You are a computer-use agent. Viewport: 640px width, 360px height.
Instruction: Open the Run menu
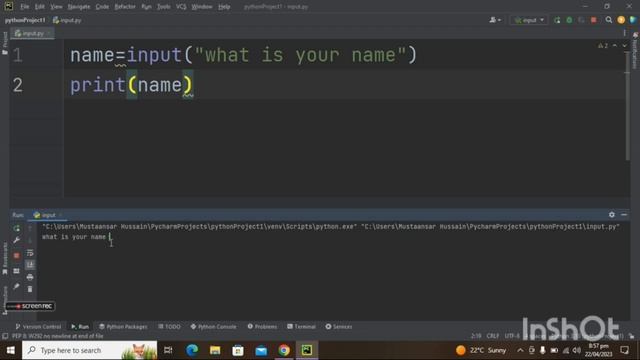pyautogui.click(x=146, y=7)
